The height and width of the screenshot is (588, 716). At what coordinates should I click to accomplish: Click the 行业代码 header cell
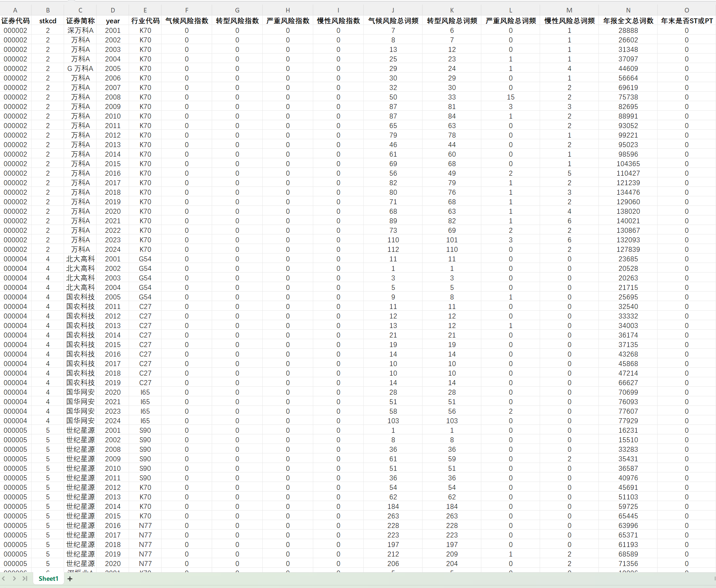pyautogui.click(x=145, y=21)
